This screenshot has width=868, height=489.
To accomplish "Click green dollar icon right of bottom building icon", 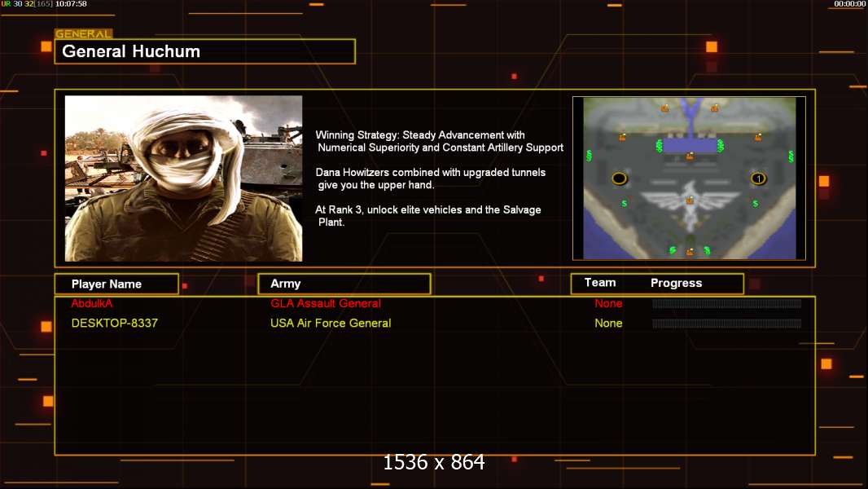I will tap(707, 250).
